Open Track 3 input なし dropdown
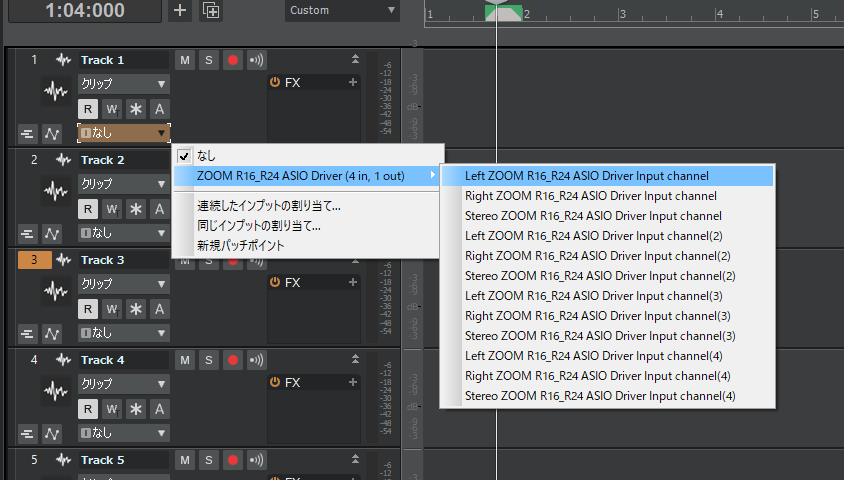 [124, 333]
